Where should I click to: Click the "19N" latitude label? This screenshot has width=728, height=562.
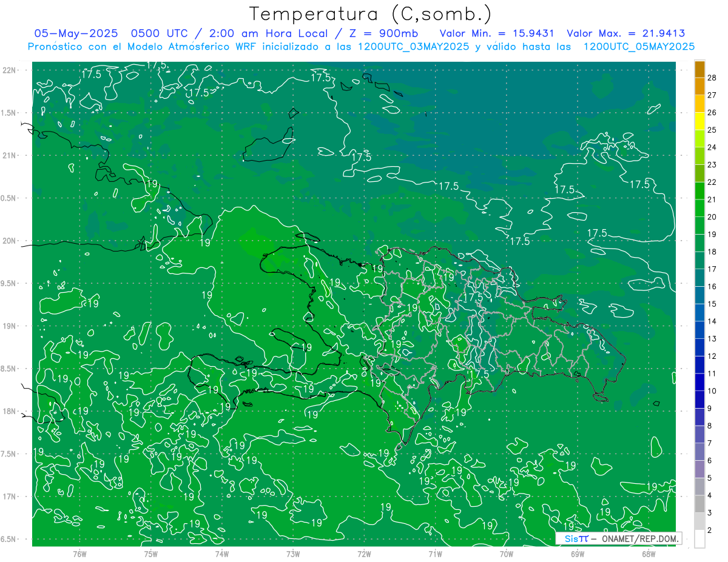coord(9,326)
